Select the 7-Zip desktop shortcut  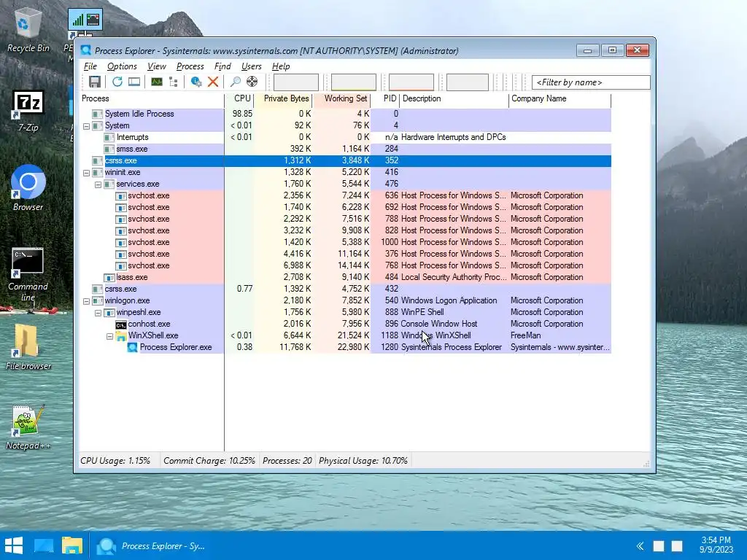point(28,111)
